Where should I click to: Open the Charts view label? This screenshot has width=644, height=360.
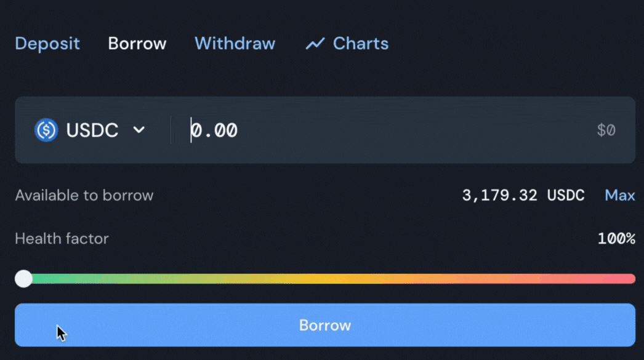(361, 44)
